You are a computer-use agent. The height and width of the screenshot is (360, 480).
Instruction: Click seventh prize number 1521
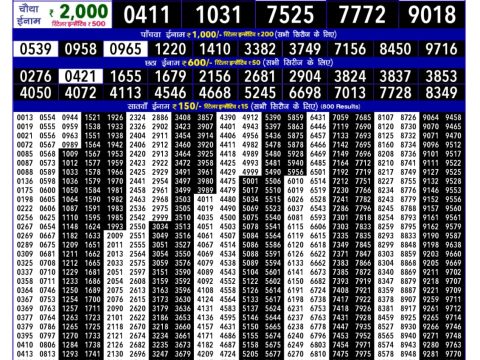pos(92,117)
